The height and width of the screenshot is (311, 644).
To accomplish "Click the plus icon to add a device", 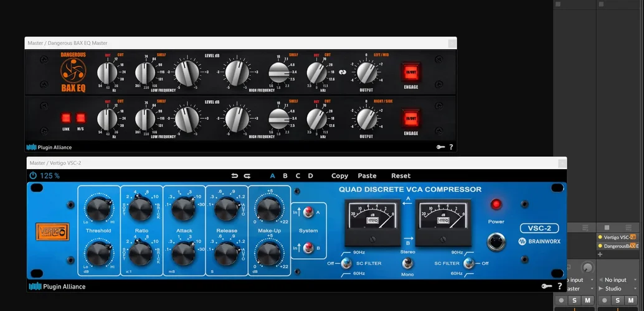I will click(600, 254).
